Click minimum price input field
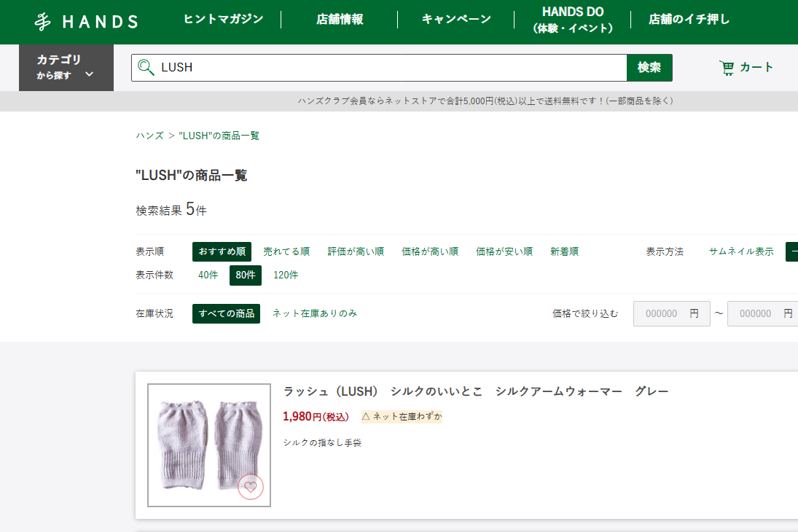 pyautogui.click(x=672, y=313)
